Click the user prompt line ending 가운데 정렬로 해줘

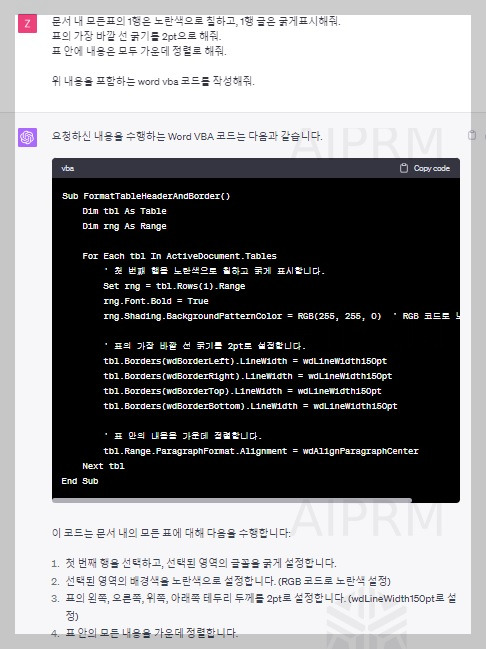pos(139,51)
